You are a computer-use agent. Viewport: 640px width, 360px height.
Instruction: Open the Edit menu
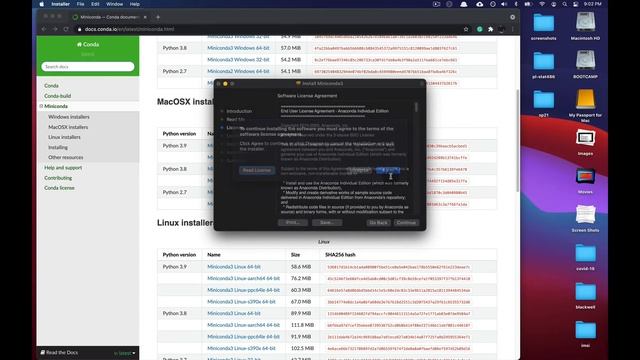(95, 4)
